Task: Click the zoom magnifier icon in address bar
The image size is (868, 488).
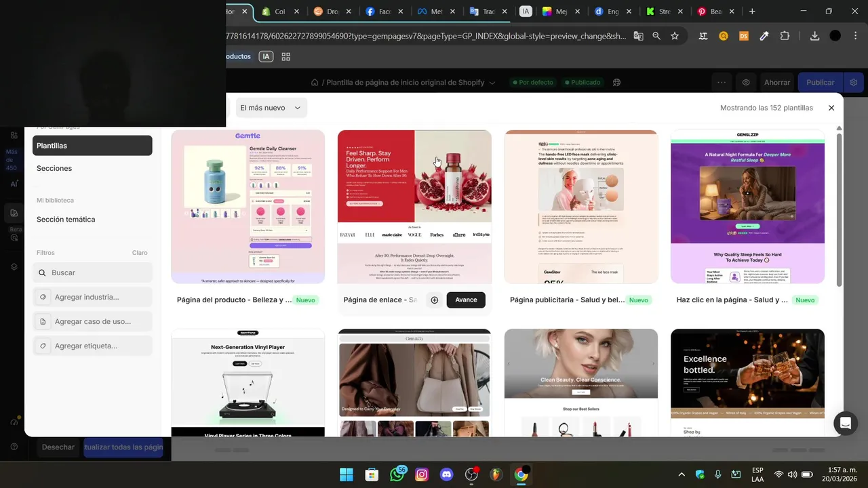Action: [x=656, y=36]
